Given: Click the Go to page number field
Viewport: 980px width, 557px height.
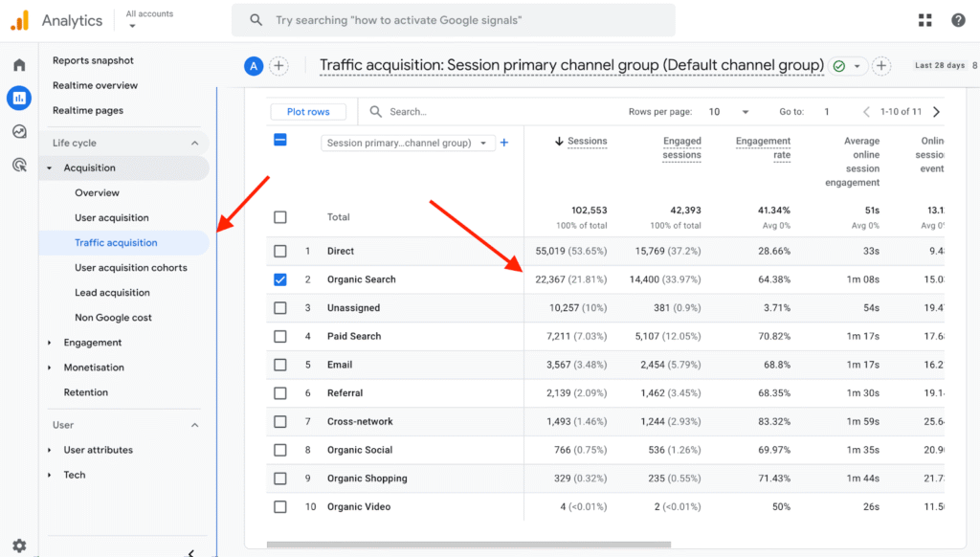Looking at the screenshot, I should [827, 112].
